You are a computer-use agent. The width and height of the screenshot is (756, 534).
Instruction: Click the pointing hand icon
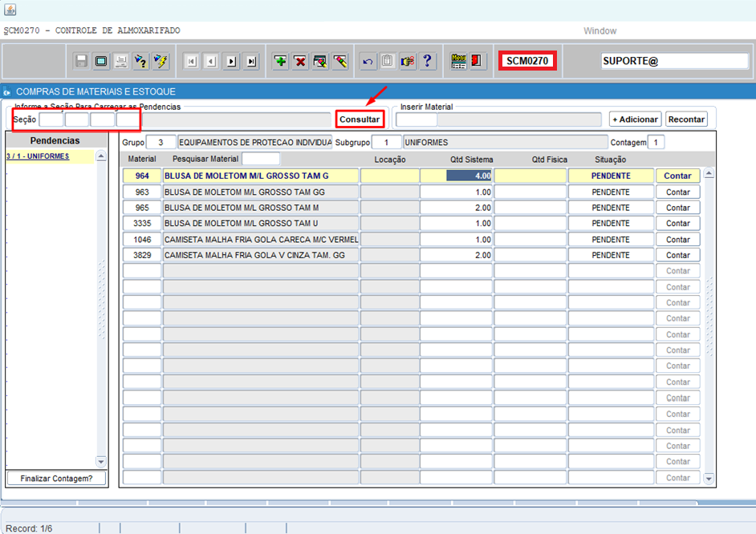408,61
